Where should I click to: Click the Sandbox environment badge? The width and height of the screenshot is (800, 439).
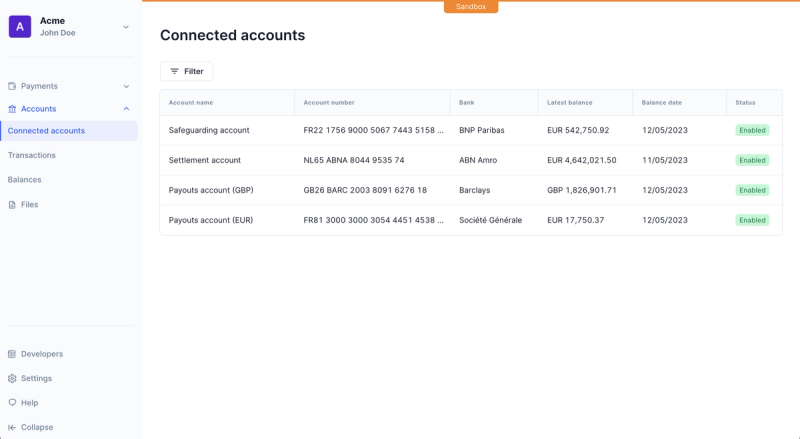[x=471, y=7]
